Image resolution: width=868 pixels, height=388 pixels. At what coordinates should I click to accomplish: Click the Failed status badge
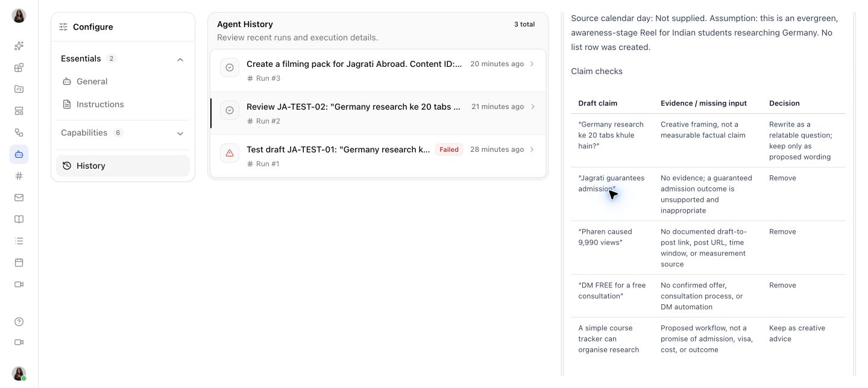(x=449, y=149)
